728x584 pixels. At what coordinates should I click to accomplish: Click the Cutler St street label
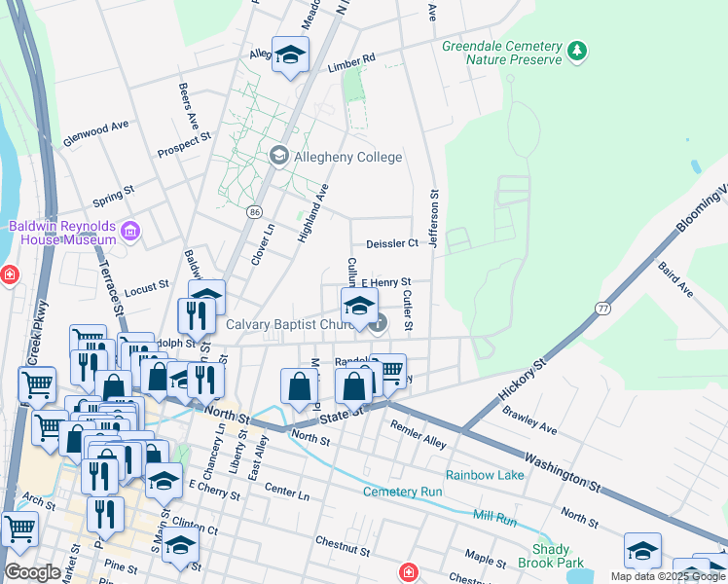(x=408, y=310)
